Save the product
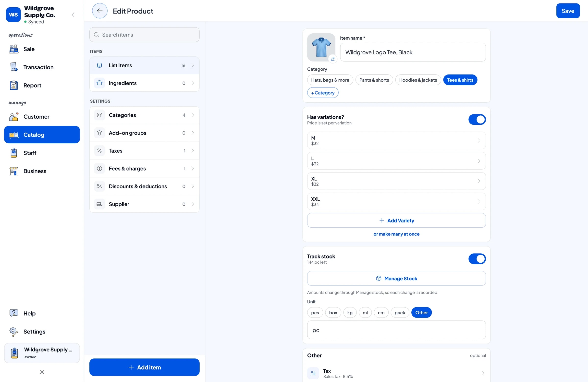The height and width of the screenshot is (382, 588). click(568, 11)
